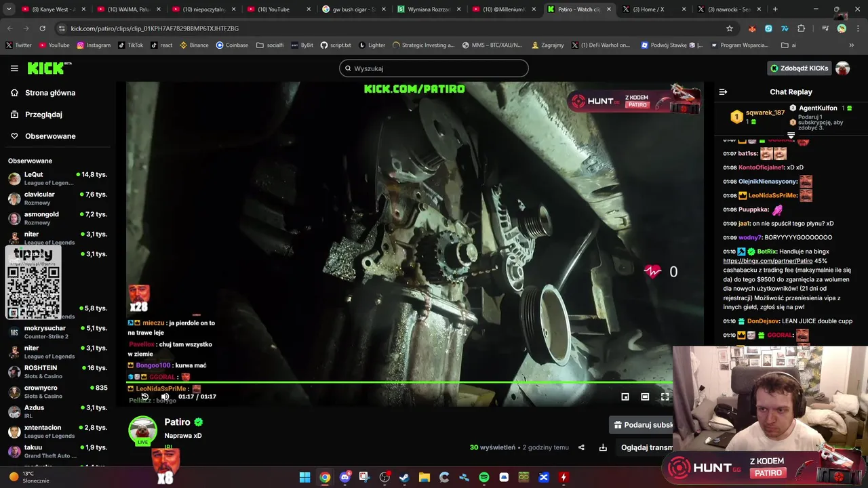
Task: Open the Twitter bookmark
Action: 18,45
